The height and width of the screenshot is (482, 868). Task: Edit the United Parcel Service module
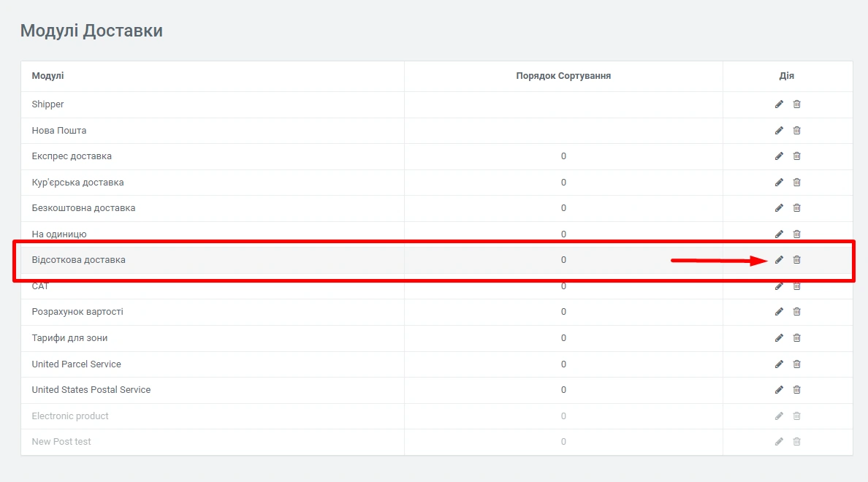coord(779,364)
